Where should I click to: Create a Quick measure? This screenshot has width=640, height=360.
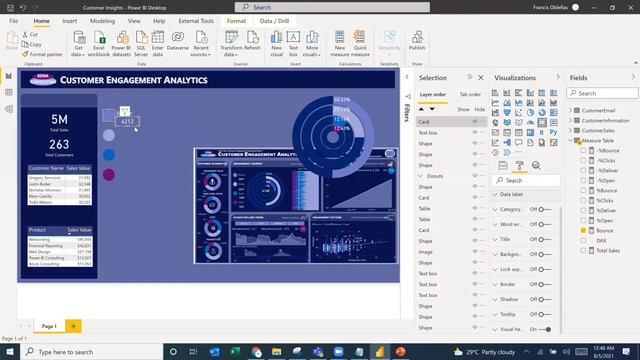click(360, 44)
